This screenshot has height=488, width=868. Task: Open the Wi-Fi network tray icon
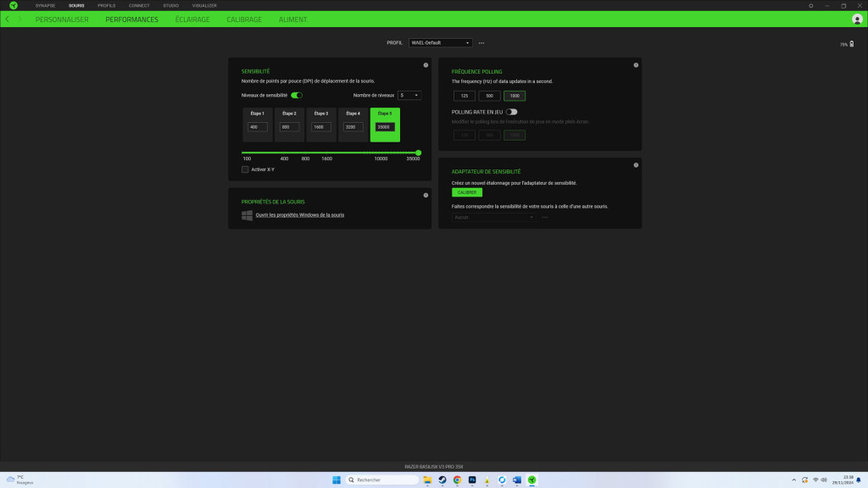[x=815, y=480]
